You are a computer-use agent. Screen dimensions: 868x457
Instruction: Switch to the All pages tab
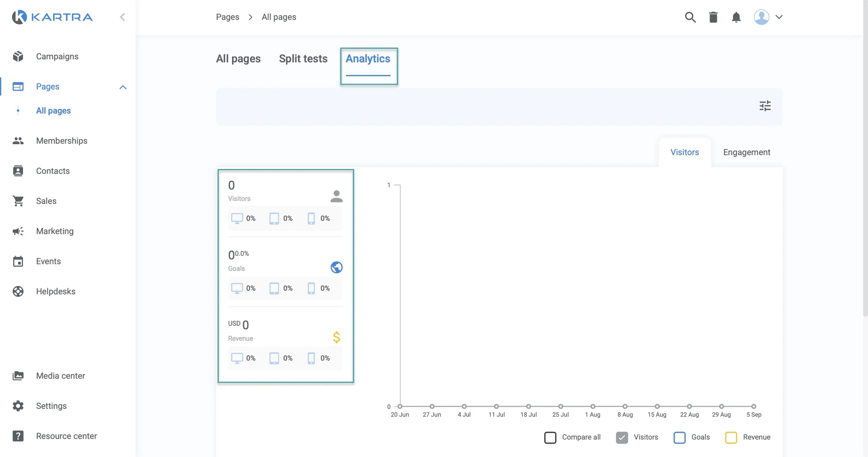(238, 59)
